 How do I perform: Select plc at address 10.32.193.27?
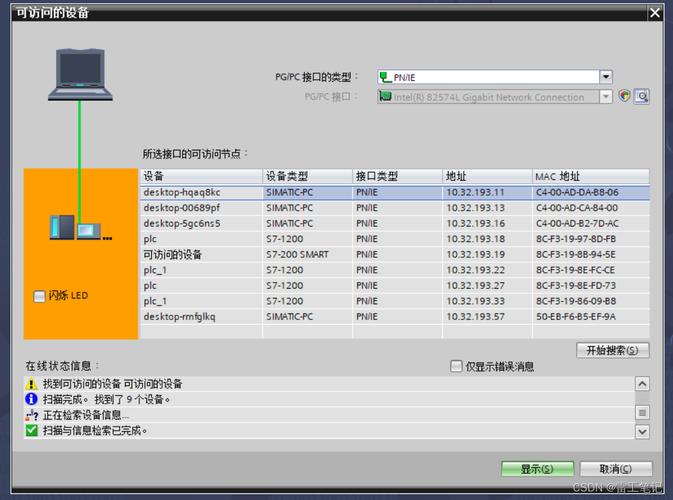(x=395, y=285)
